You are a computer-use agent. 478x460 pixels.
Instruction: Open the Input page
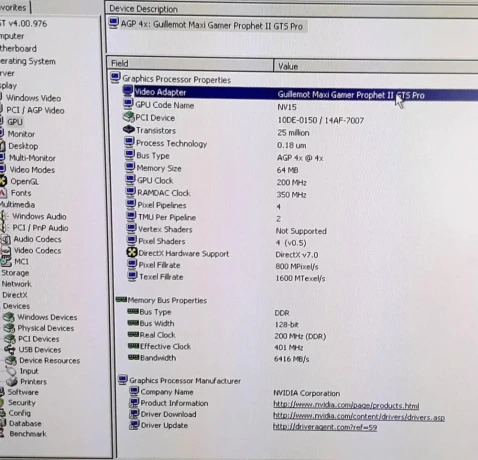click(29, 371)
